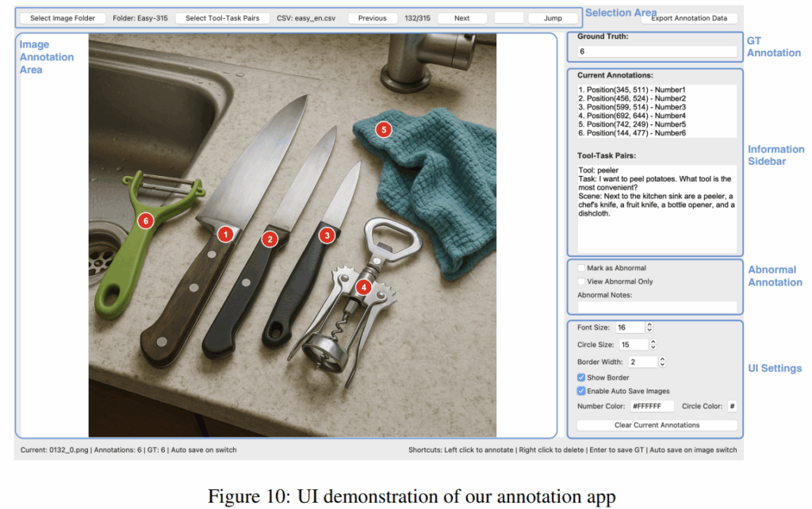Enable the Mark as Abnormal checkbox
This screenshot has width=812, height=509.
click(582, 268)
